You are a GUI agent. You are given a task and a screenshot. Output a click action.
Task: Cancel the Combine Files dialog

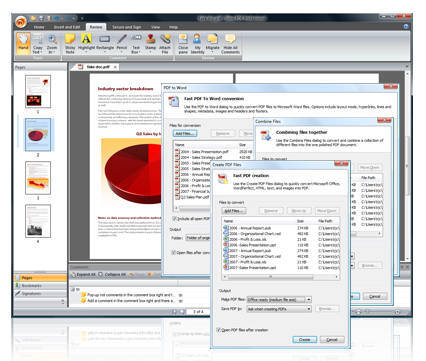click(375, 296)
